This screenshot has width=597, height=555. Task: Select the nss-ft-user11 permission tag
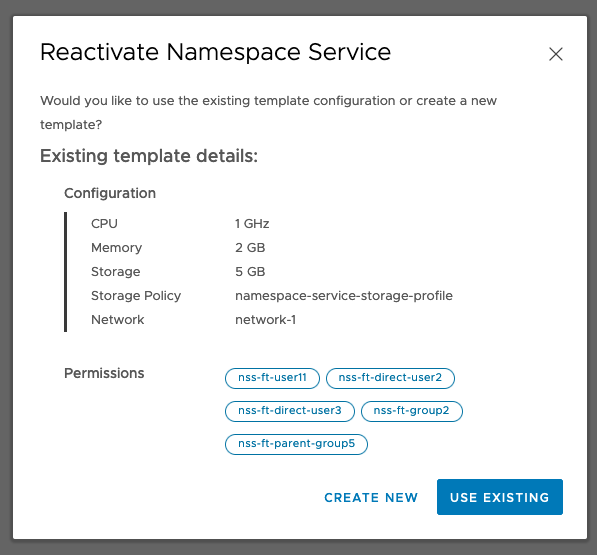(x=272, y=378)
